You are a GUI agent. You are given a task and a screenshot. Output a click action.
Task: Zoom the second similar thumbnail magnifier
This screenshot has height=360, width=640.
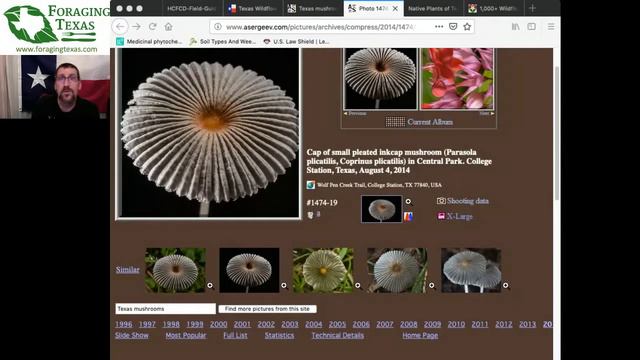(284, 285)
